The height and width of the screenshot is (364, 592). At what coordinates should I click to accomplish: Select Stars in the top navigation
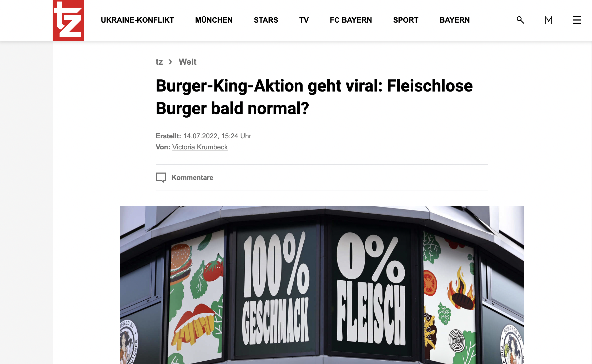[x=266, y=20]
